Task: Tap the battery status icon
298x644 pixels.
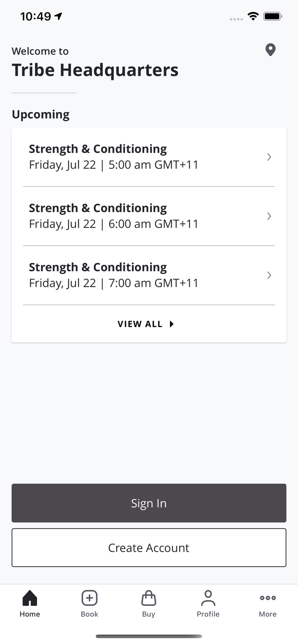Action: (273, 16)
